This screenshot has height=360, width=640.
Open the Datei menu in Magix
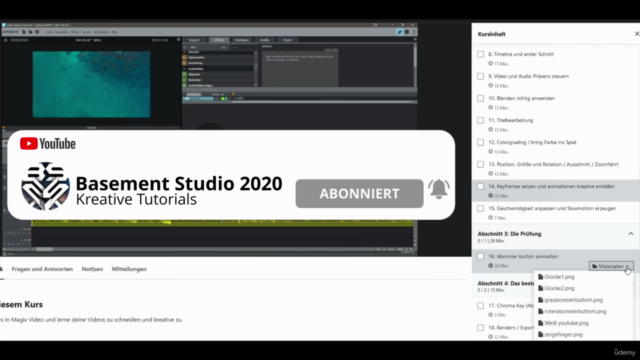[x=49, y=32]
